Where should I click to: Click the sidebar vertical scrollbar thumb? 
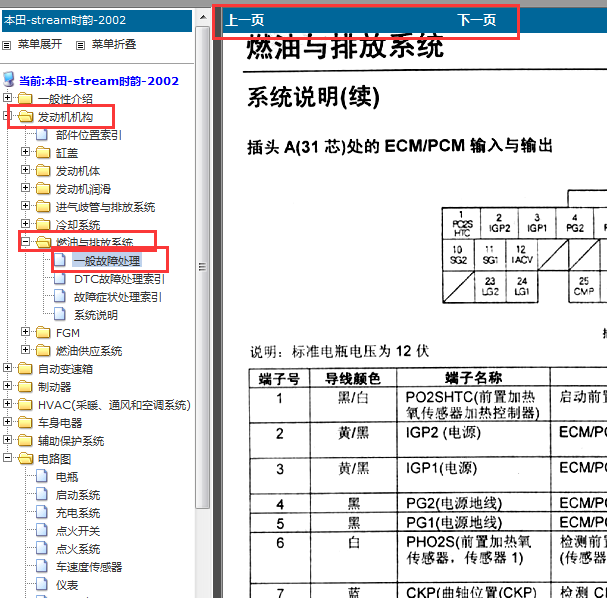(x=203, y=267)
